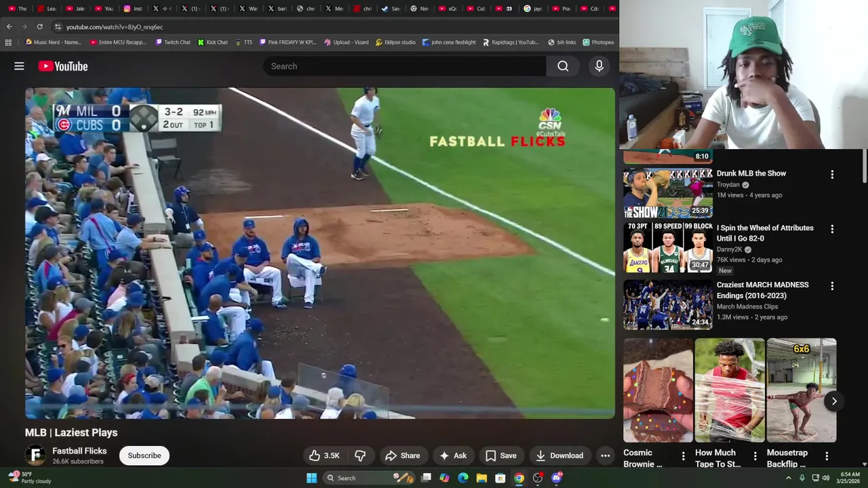Open Entire MCU Recap bookmark

pyautogui.click(x=118, y=42)
